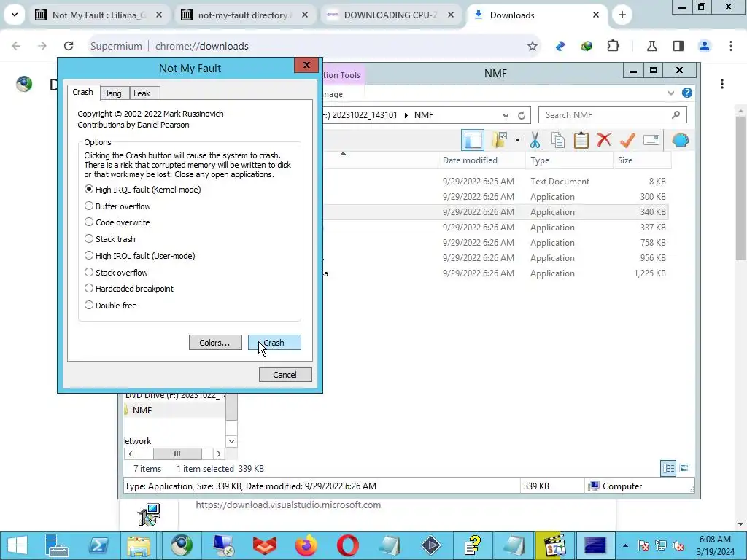Image resolution: width=747 pixels, height=560 pixels.
Task: Refresh the NMF folder address bar
Action: [x=522, y=115]
